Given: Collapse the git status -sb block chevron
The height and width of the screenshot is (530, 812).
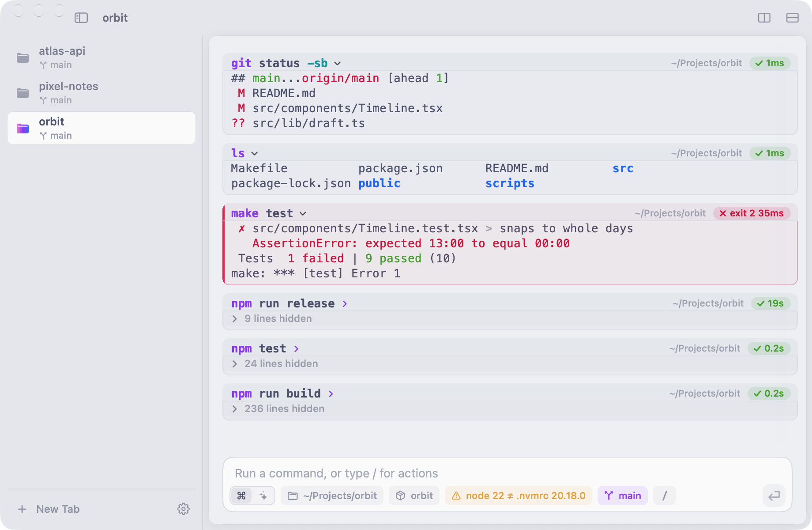Looking at the screenshot, I should [338, 64].
